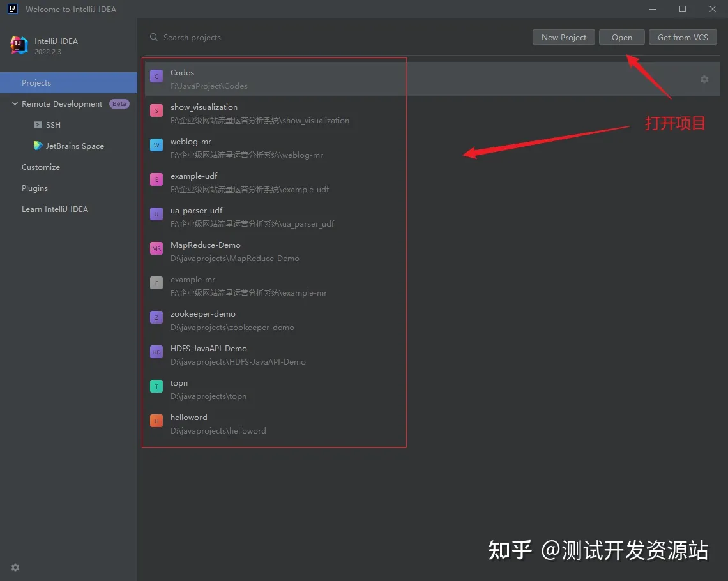Select the Projects tab

point(69,82)
